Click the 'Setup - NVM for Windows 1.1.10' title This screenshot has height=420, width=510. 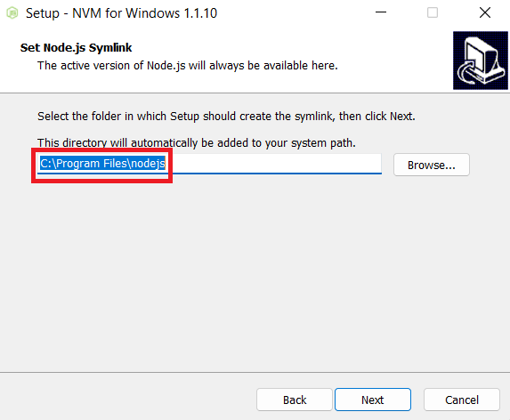pos(121,13)
